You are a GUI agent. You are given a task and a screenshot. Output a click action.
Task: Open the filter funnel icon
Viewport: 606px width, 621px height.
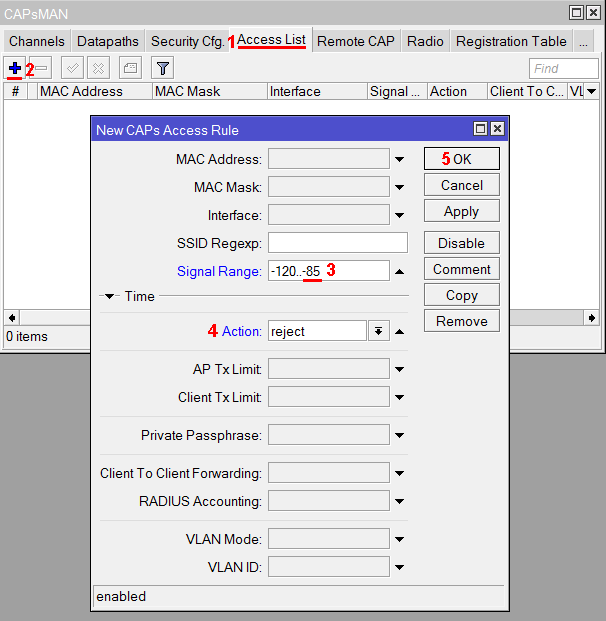pos(162,68)
